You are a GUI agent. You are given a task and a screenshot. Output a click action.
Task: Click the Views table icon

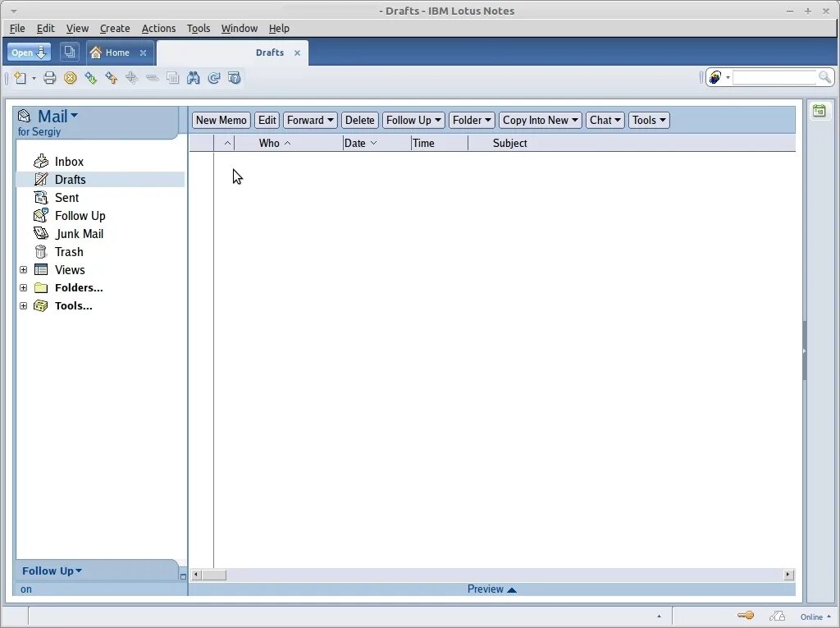tap(41, 270)
